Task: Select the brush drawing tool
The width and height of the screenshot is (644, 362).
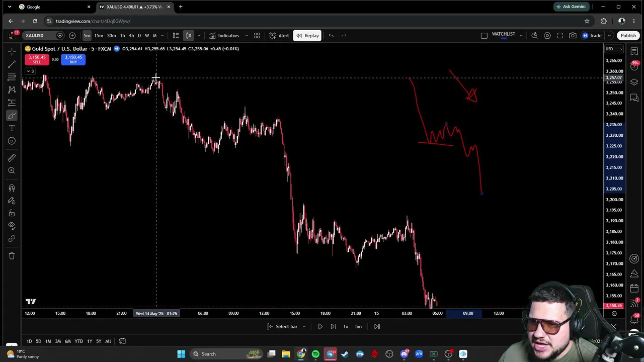Action: (12, 116)
